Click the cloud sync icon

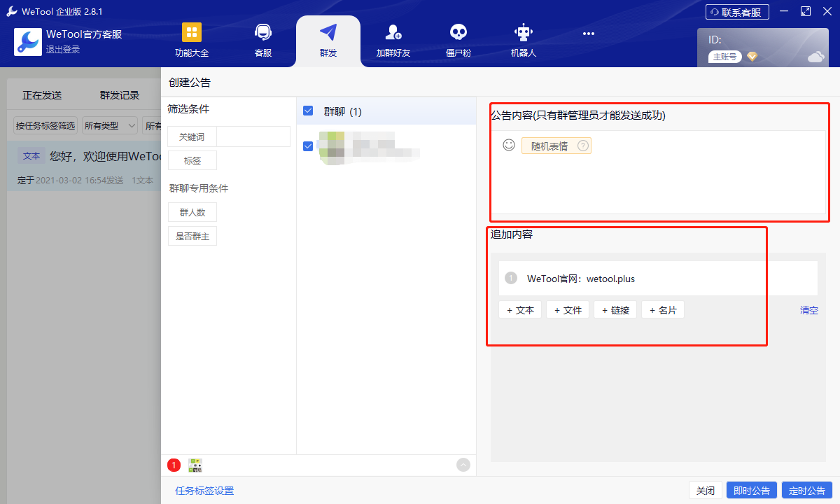[816, 57]
